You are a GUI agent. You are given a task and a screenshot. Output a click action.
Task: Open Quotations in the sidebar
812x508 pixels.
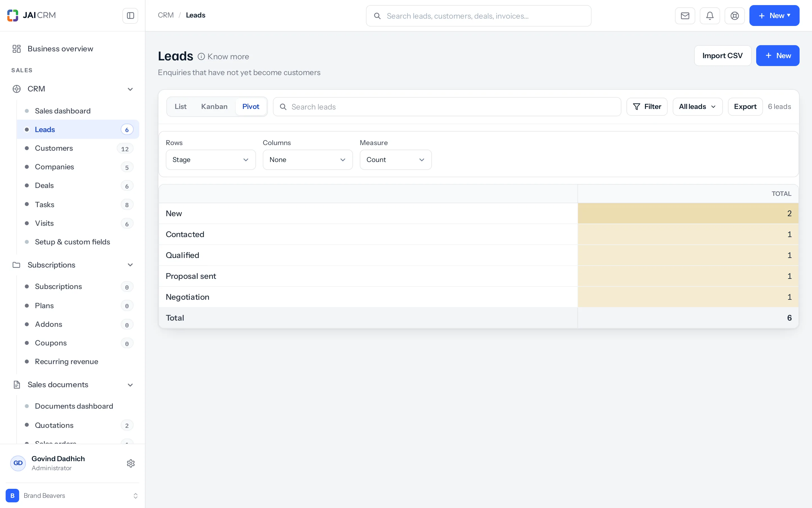pyautogui.click(x=78, y=425)
